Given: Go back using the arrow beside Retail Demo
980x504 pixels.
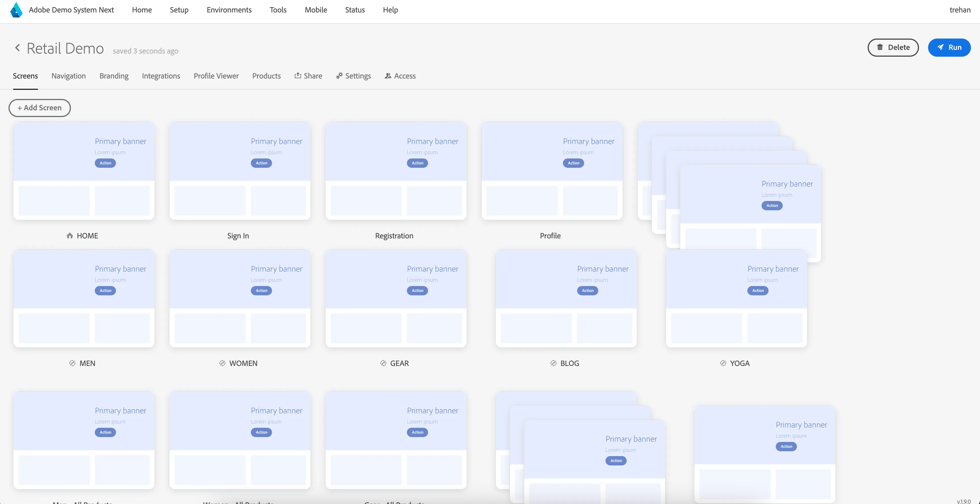Looking at the screenshot, I should [x=17, y=48].
